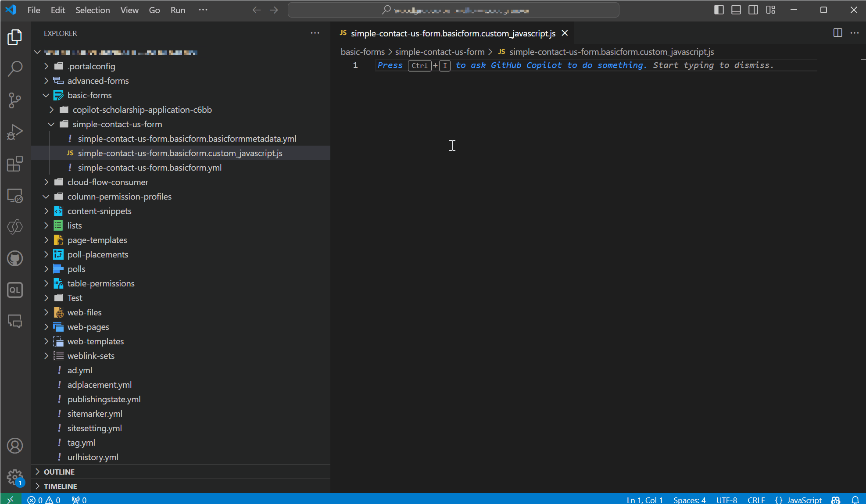
Task: Open the Selection menu
Action: click(93, 10)
